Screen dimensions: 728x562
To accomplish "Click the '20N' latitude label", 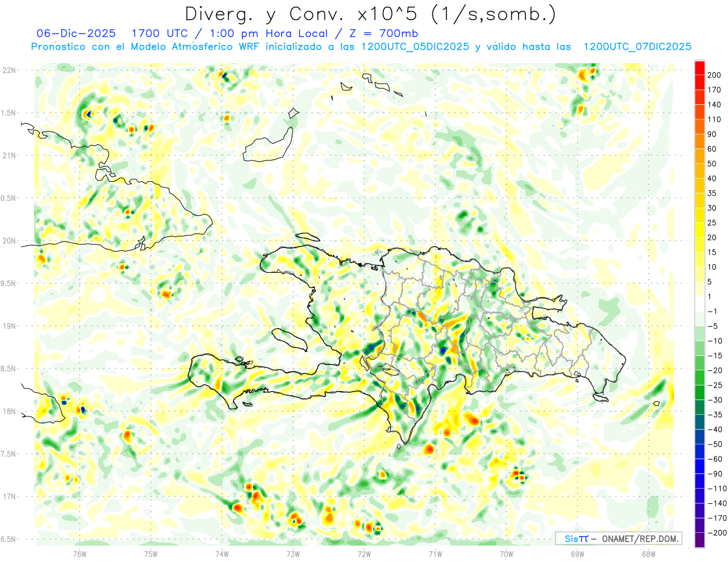I will [x=9, y=241].
